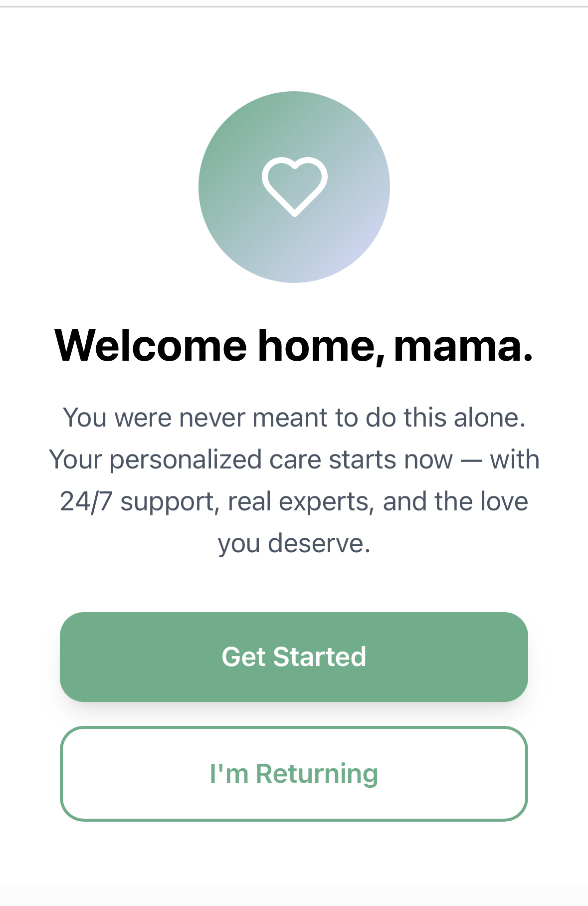Image resolution: width=588 pixels, height=906 pixels.
Task: Click the "I'm Returning" green label text
Action: (x=294, y=774)
